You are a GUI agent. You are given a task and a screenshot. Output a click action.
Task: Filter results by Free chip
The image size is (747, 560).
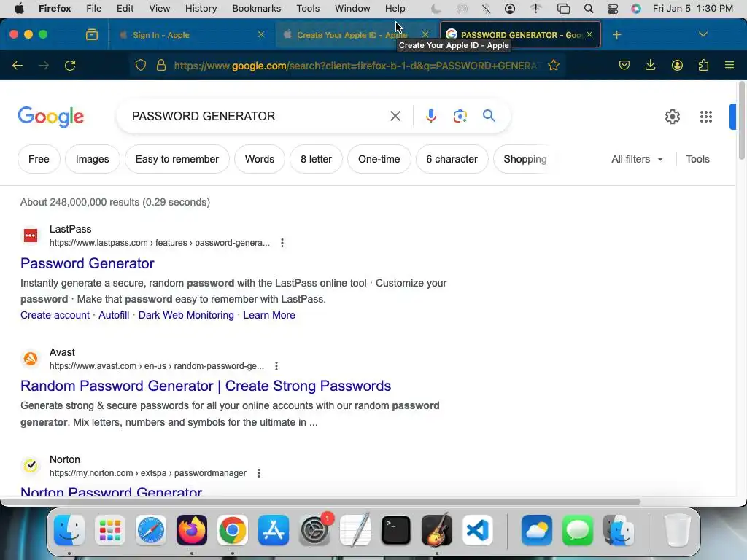point(39,159)
